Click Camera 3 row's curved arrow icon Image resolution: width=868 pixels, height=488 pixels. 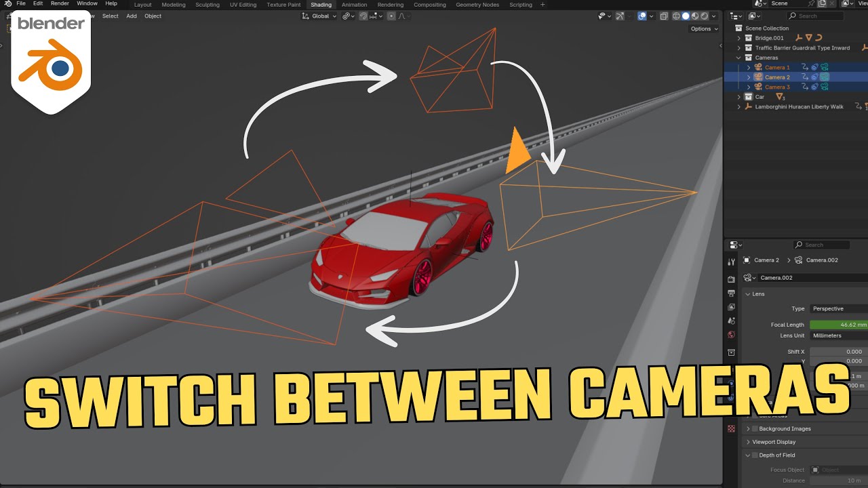pyautogui.click(x=805, y=87)
